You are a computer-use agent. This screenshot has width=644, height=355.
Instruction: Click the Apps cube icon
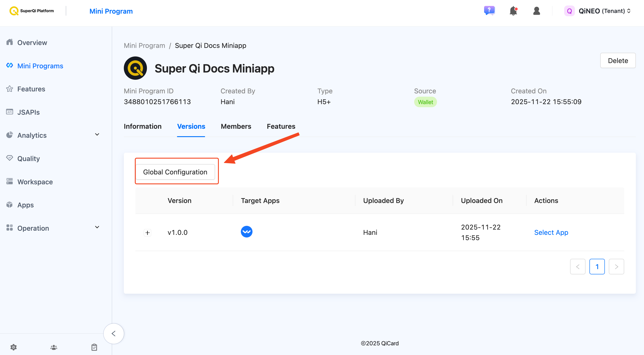9,205
